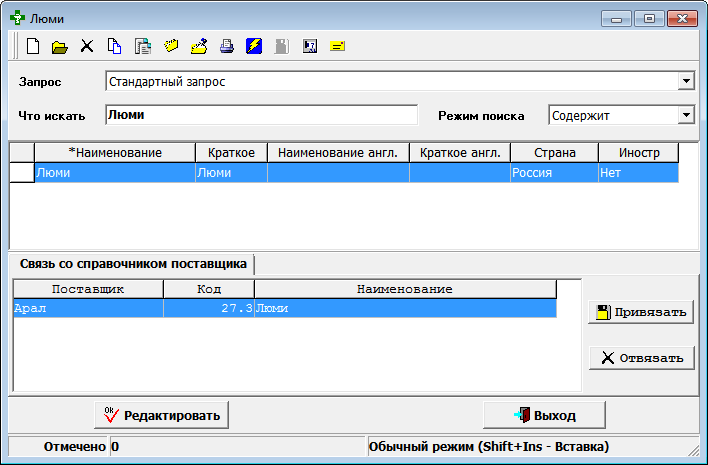The width and height of the screenshot is (708, 465).
Task: Open the Режим поиска dropdown
Action: (686, 115)
